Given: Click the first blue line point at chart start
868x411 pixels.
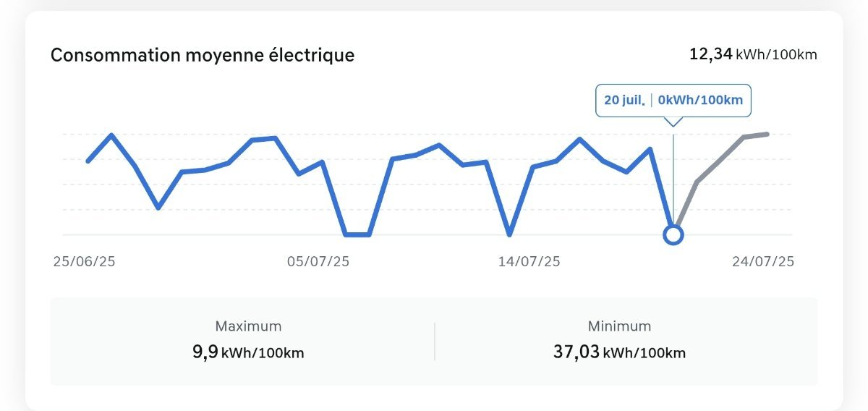Looking at the screenshot, I should pyautogui.click(x=88, y=161).
